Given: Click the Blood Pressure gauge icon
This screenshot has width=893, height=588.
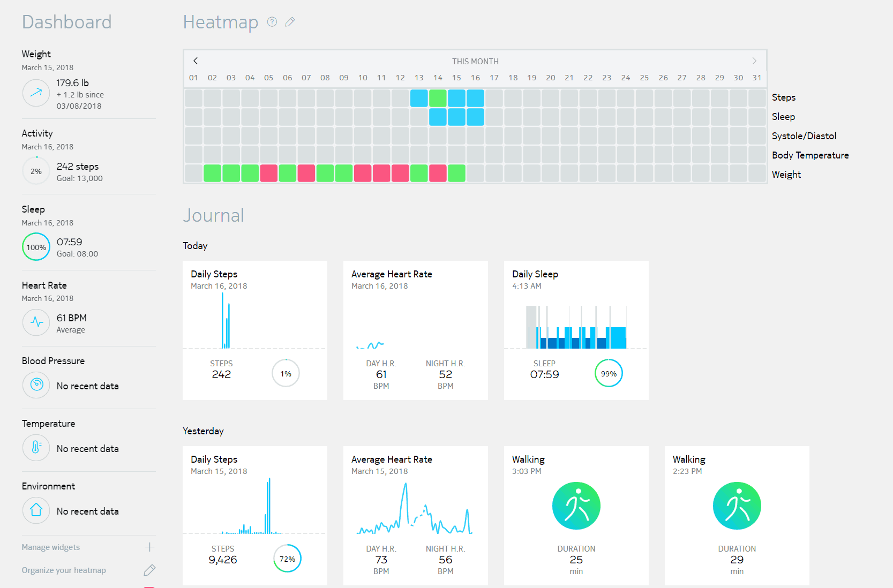Looking at the screenshot, I should 36,385.
